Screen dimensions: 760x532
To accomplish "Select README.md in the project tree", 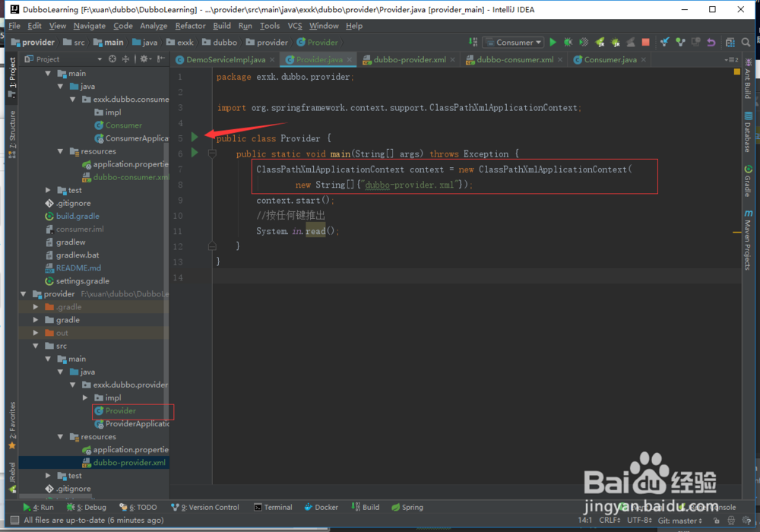I will pyautogui.click(x=78, y=268).
